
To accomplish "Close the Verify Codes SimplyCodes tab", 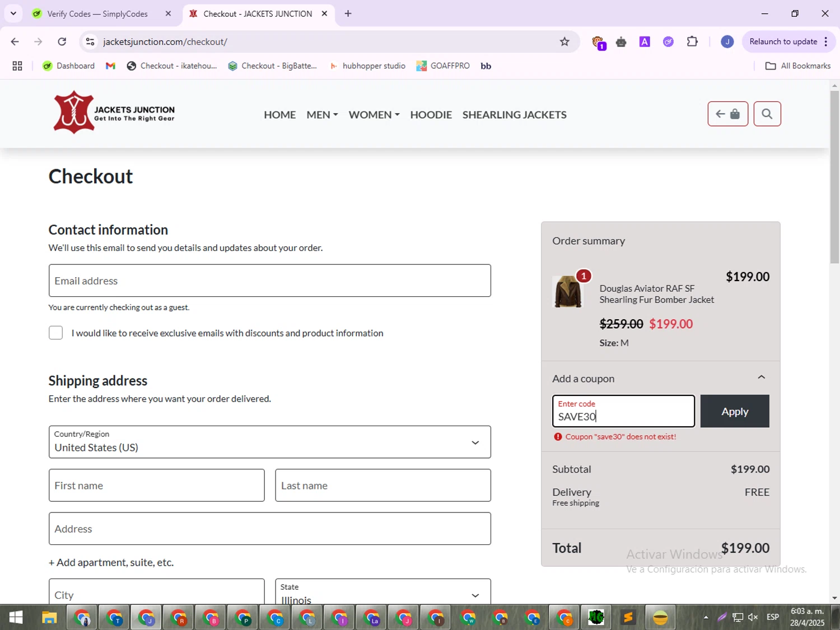I will pyautogui.click(x=168, y=13).
